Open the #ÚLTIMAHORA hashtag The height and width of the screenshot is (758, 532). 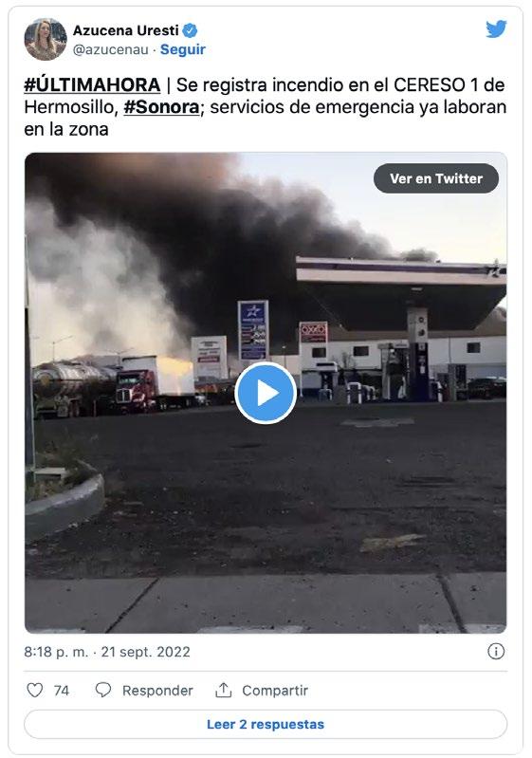click(x=92, y=85)
